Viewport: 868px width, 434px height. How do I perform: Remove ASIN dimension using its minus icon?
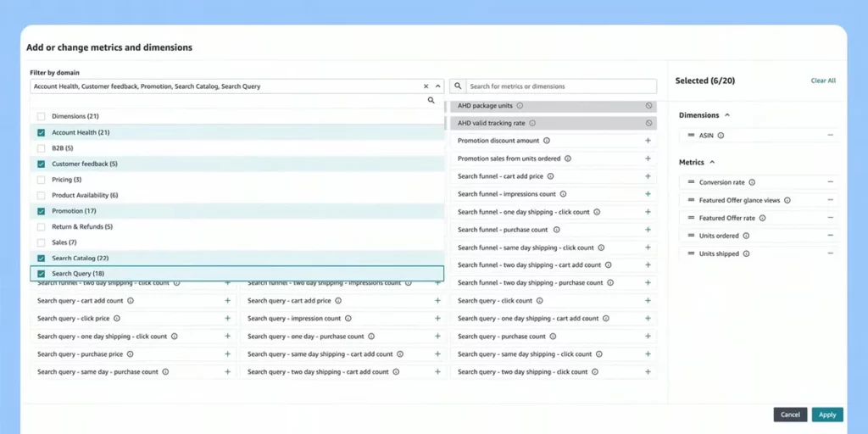tap(830, 136)
